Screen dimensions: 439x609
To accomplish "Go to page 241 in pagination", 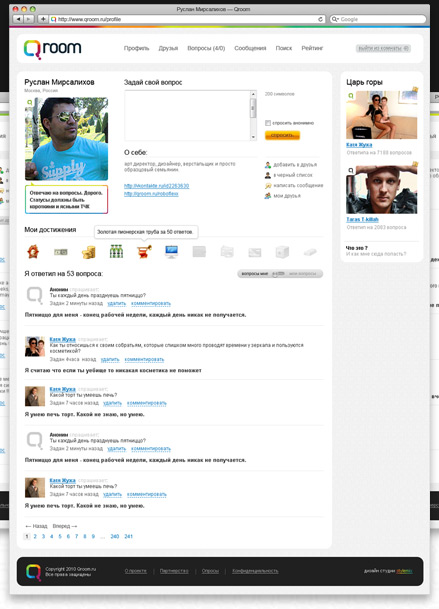I will (129, 536).
